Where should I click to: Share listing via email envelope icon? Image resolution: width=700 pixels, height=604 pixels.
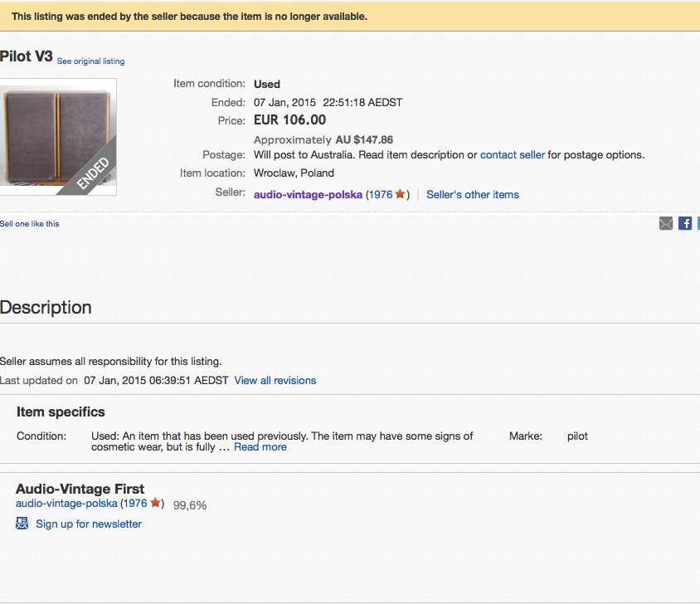666,223
